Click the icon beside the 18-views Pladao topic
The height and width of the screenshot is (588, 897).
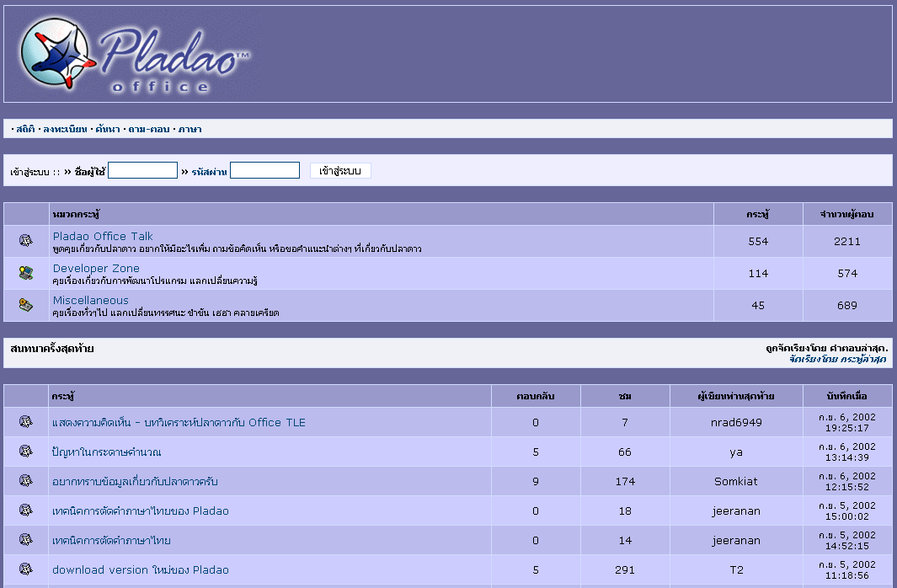tap(26, 510)
